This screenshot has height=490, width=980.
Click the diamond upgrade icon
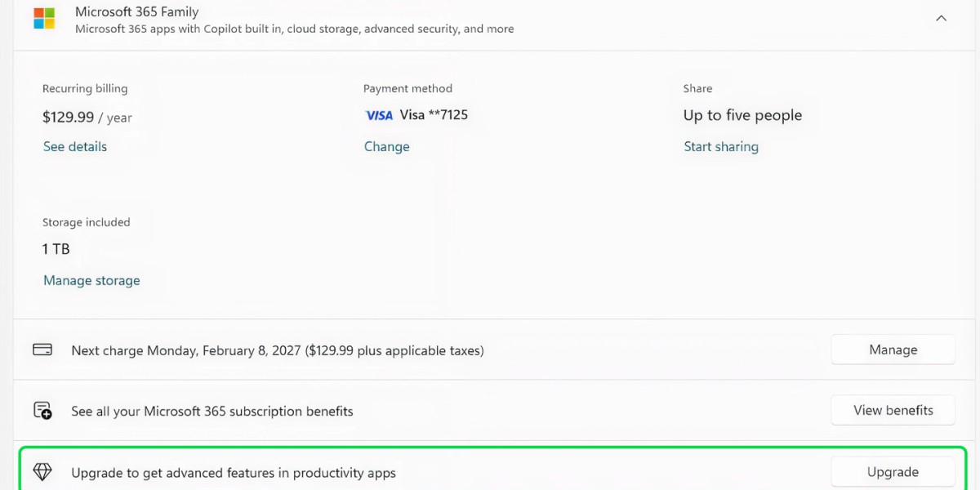click(42, 472)
